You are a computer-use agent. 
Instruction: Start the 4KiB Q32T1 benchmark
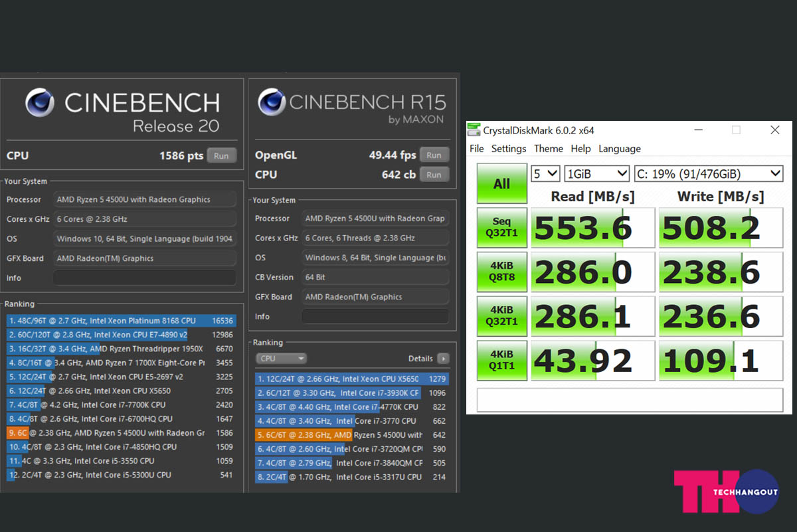[502, 317]
